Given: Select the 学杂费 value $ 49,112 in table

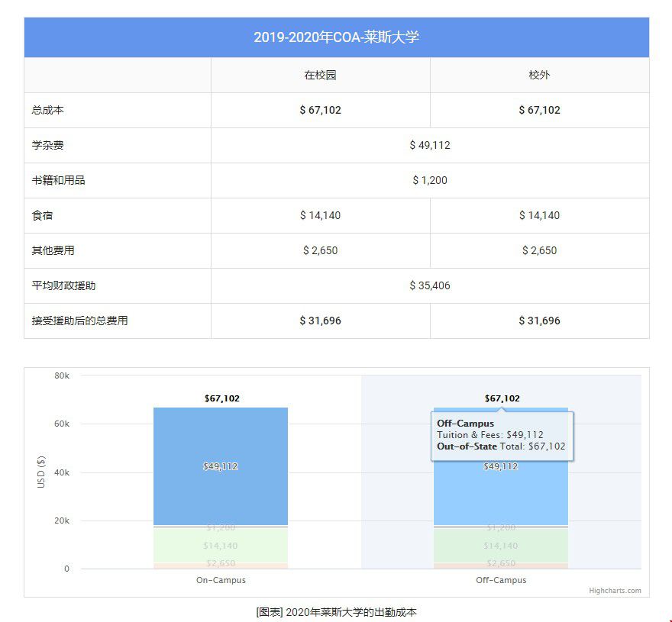Looking at the screenshot, I should pyautogui.click(x=430, y=145).
